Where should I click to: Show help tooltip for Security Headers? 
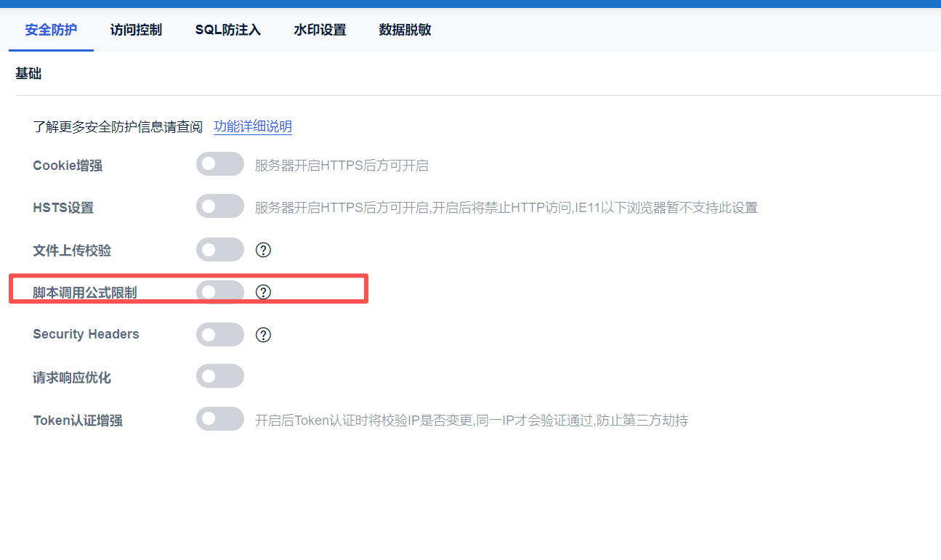pos(263,335)
